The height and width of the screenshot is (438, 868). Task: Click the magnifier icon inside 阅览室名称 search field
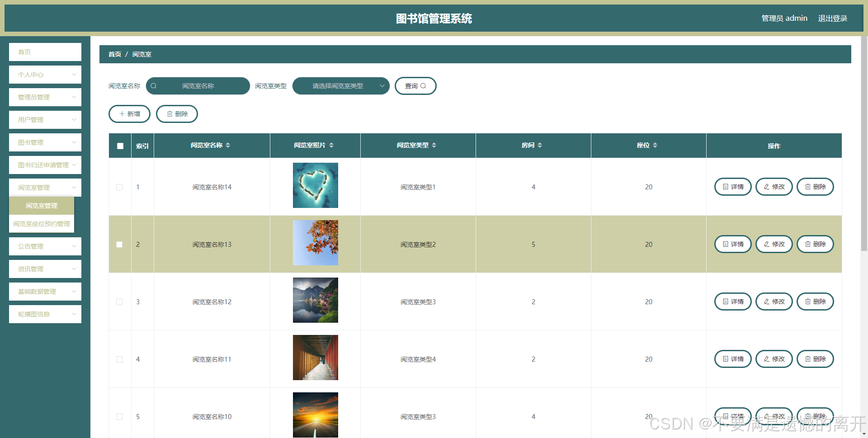coord(154,85)
